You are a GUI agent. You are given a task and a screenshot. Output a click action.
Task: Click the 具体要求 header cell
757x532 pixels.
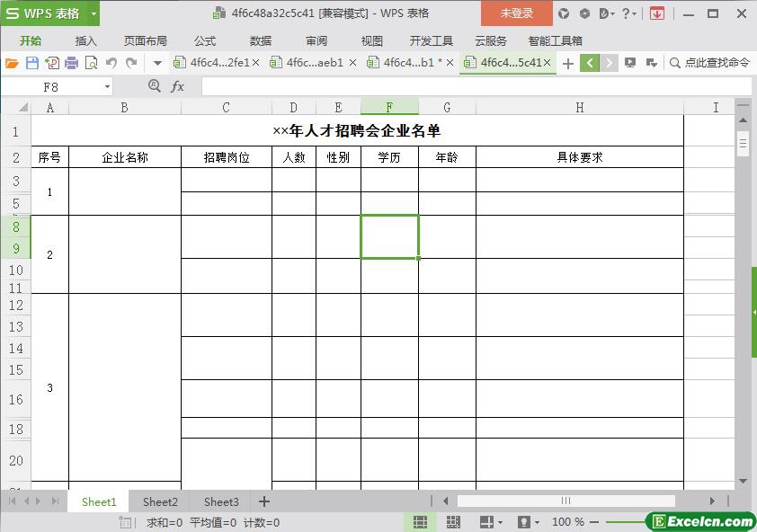tap(580, 157)
